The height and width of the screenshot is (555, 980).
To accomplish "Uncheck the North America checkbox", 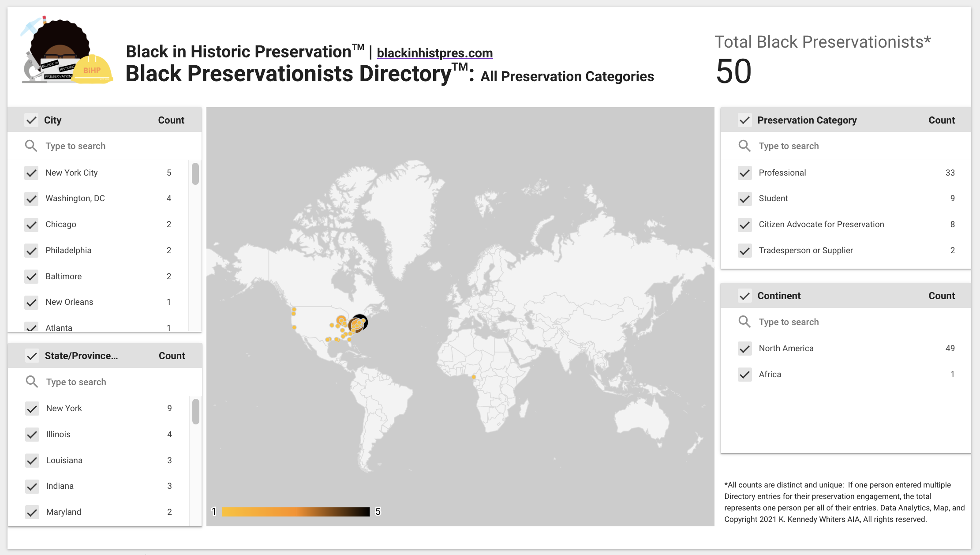I will pos(745,349).
